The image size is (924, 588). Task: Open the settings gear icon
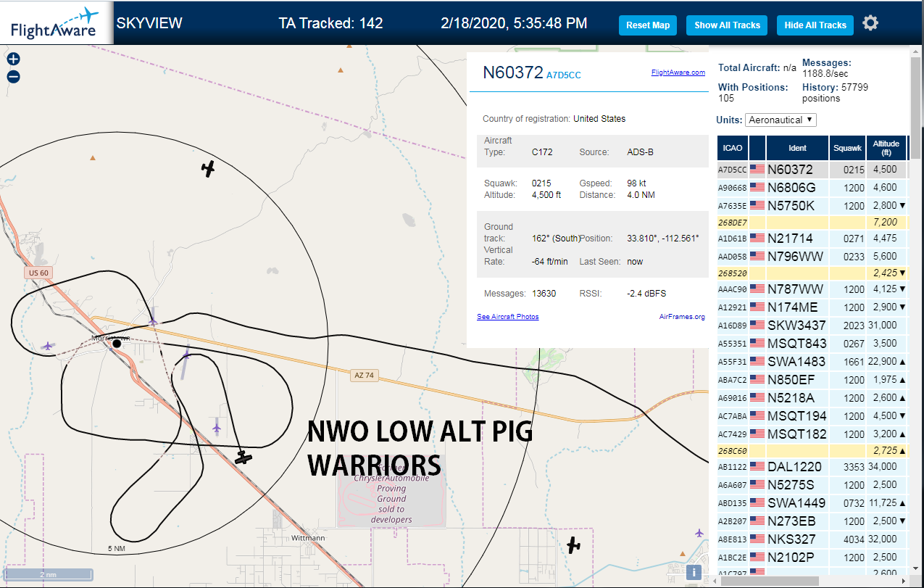[870, 23]
